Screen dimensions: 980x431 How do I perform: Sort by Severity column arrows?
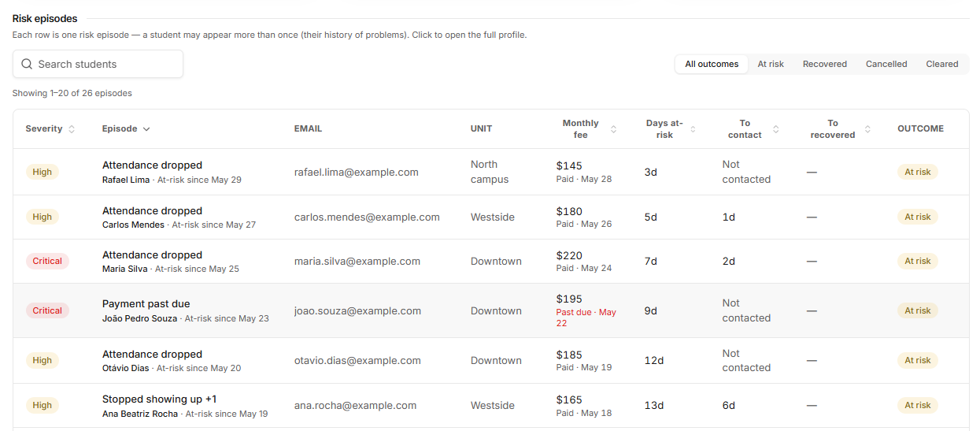tap(72, 129)
